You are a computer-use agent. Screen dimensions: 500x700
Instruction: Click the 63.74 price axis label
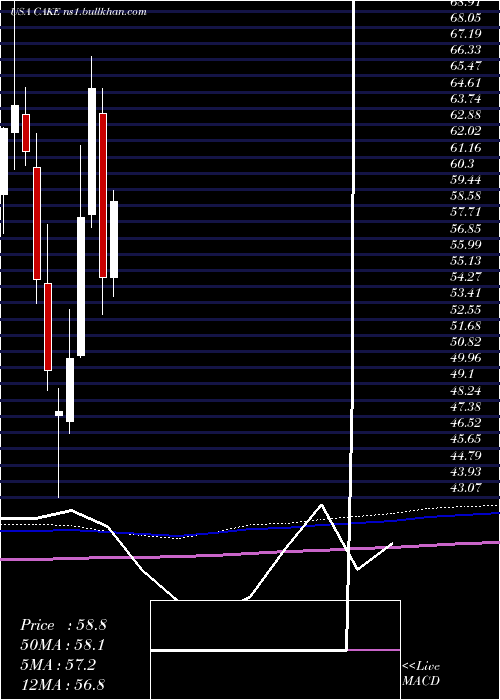[466, 99]
